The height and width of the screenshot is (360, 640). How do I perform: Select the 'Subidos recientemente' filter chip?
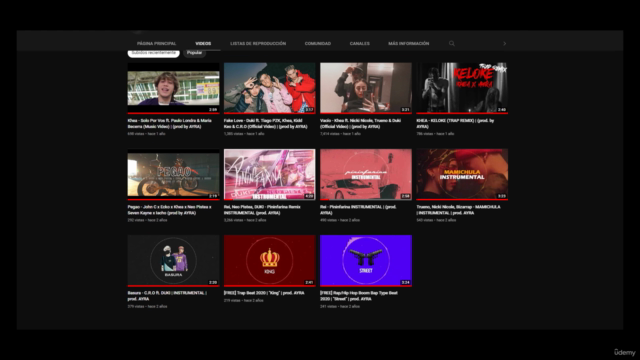(153, 53)
